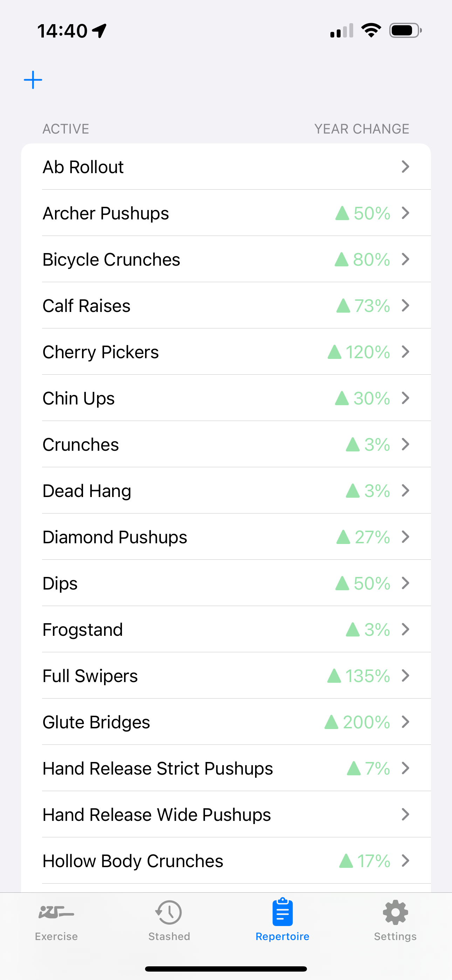Open the Exercise tab icon
This screenshot has height=980, width=452.
pos(56,913)
